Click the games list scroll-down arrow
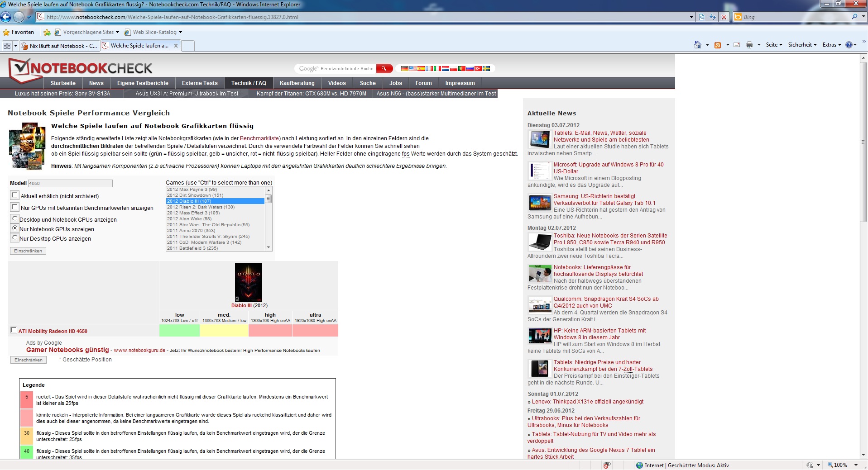Image resolution: width=868 pixels, height=470 pixels. 269,248
